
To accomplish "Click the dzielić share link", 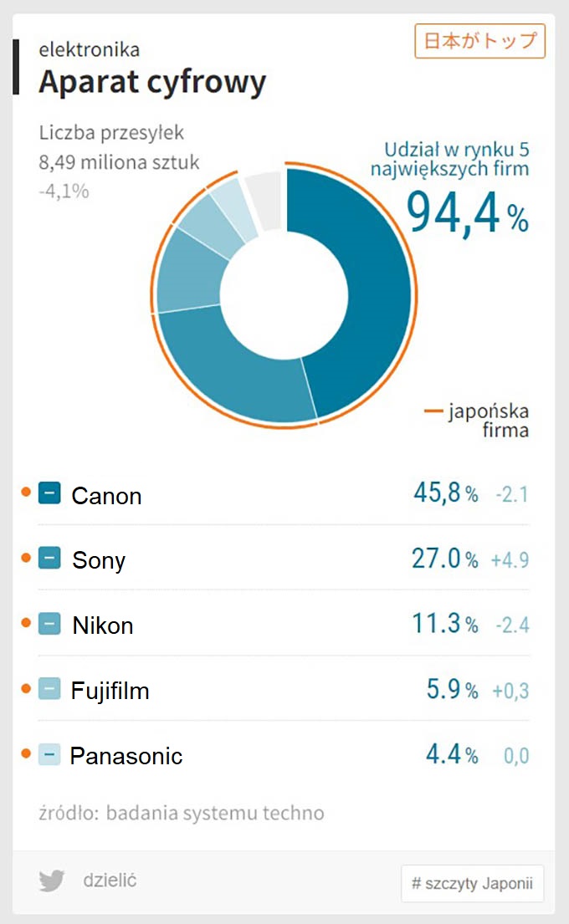I will [x=110, y=881].
